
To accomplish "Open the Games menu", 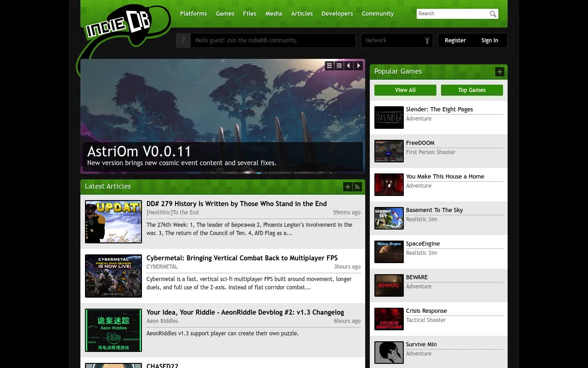I will [x=225, y=14].
